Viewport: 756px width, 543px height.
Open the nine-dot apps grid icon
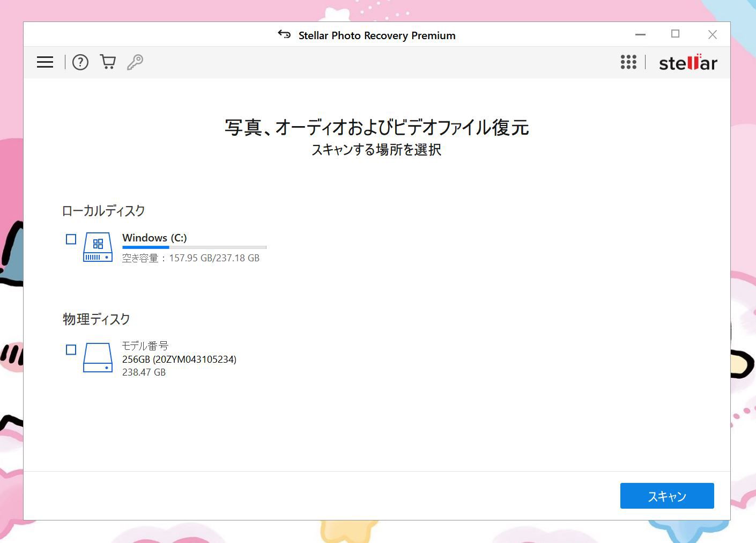tap(628, 62)
